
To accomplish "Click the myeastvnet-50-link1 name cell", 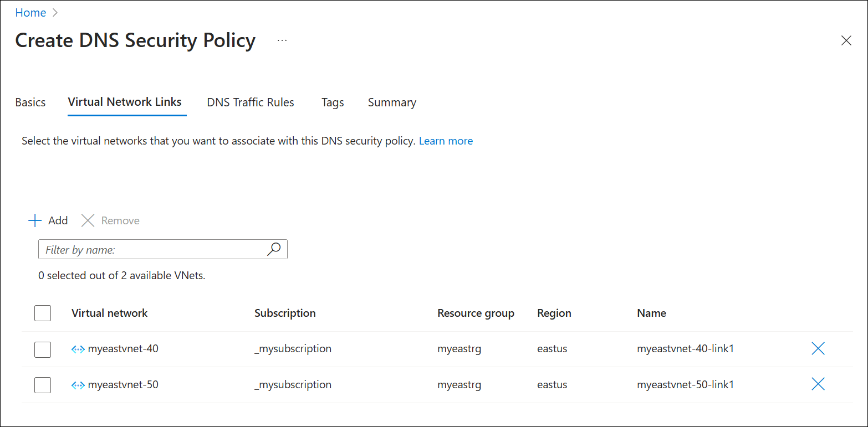I will coord(686,384).
